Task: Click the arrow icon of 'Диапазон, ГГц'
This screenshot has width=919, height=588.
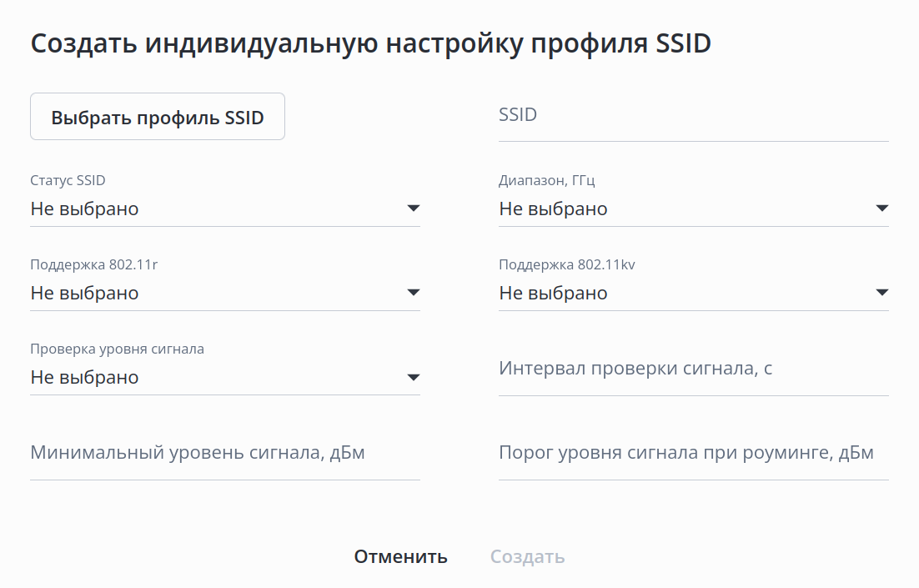Action: [x=881, y=209]
